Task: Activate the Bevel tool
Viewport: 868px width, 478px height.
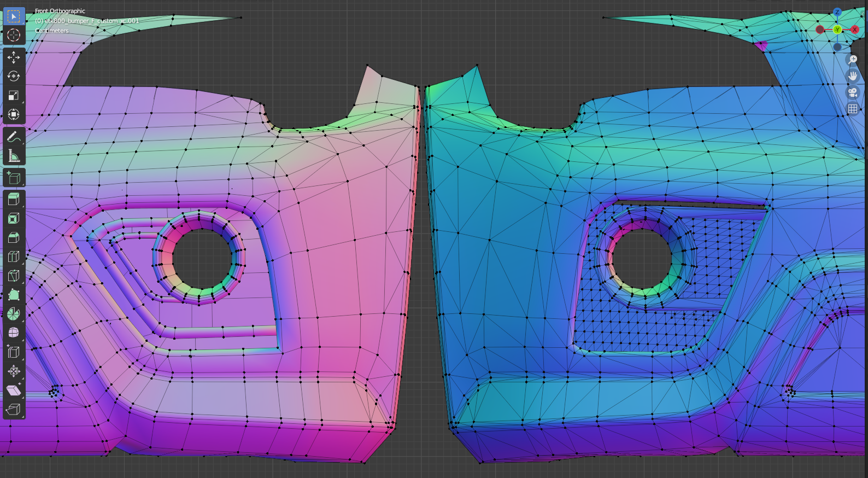Action: (14, 237)
